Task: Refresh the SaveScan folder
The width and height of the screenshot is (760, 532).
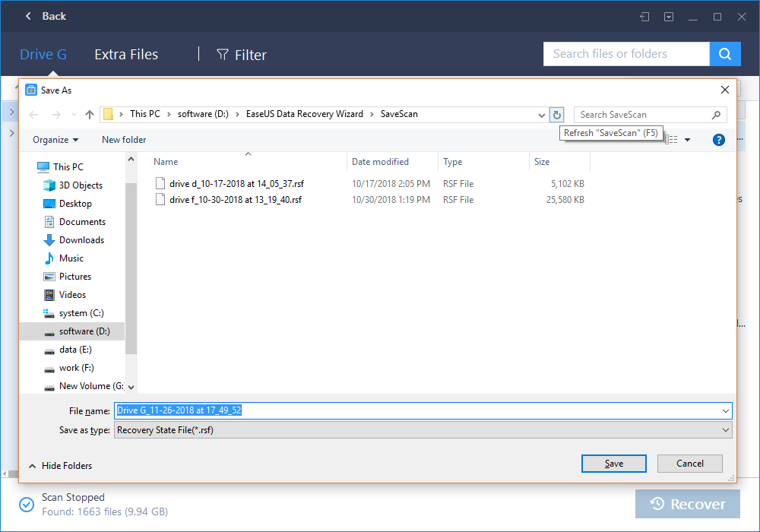Action: click(x=556, y=114)
